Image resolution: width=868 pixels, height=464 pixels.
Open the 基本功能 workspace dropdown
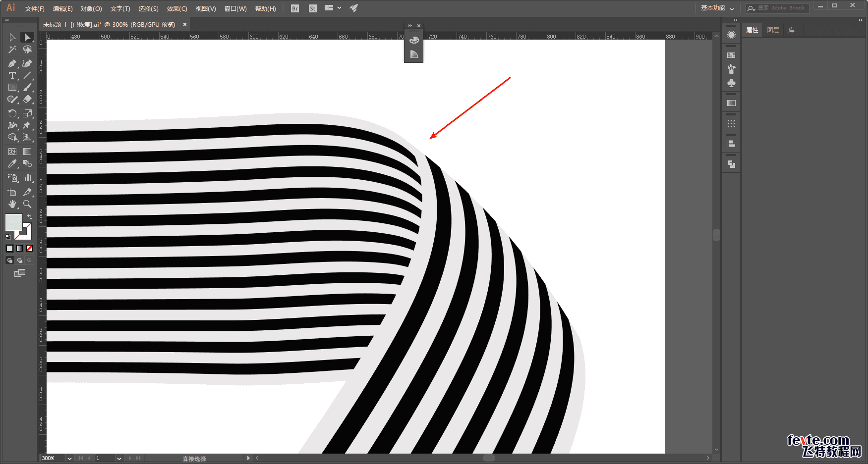click(717, 8)
